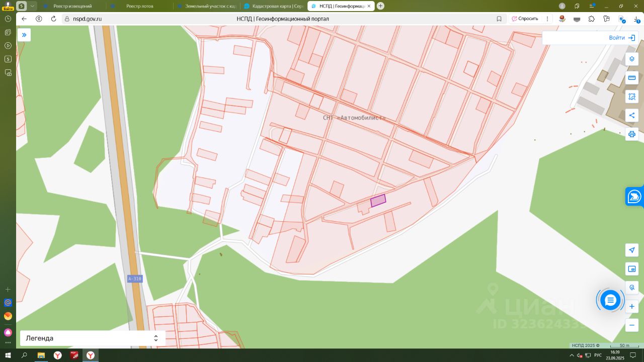Share the current map view
The image size is (644, 362).
point(632,116)
